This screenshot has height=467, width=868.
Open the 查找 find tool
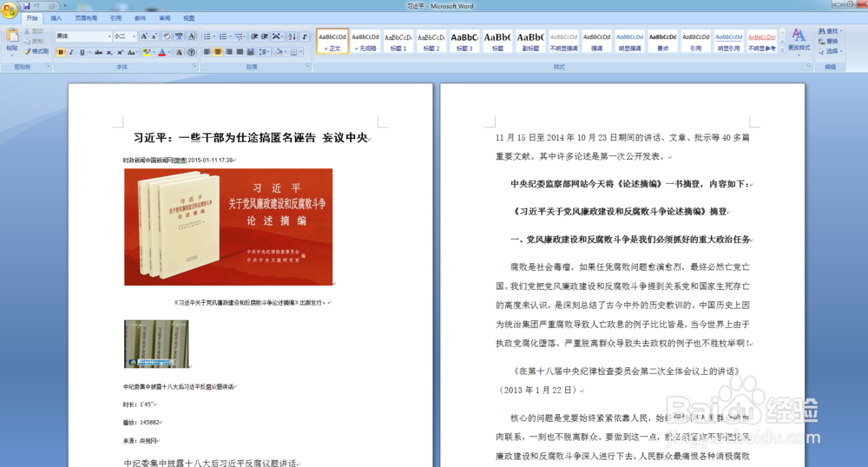pos(830,31)
